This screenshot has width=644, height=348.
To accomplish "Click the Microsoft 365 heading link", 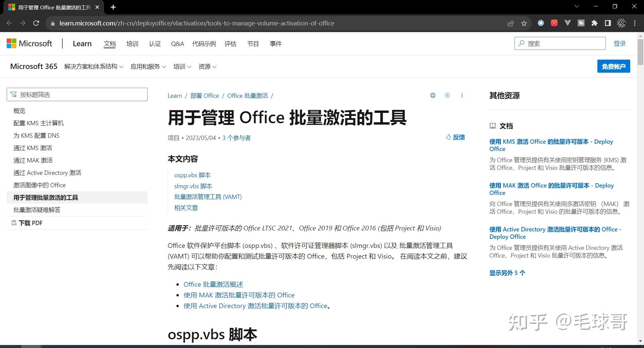I will click(x=34, y=66).
